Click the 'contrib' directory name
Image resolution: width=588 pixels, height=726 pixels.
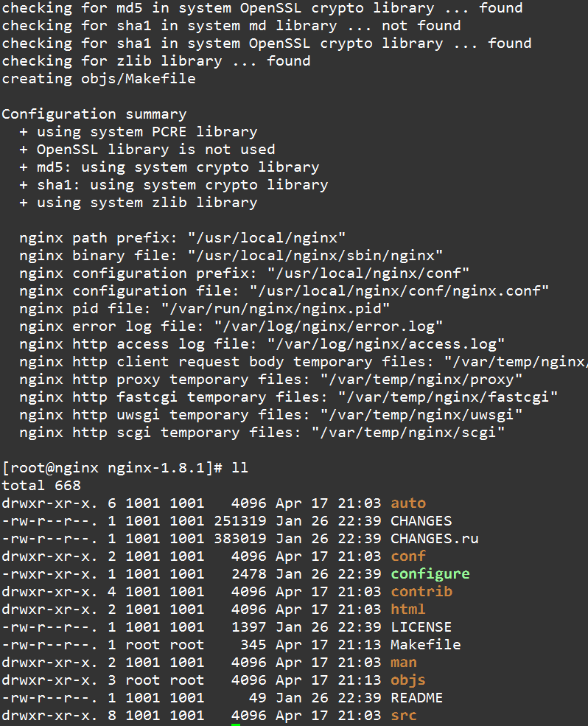pos(421,592)
